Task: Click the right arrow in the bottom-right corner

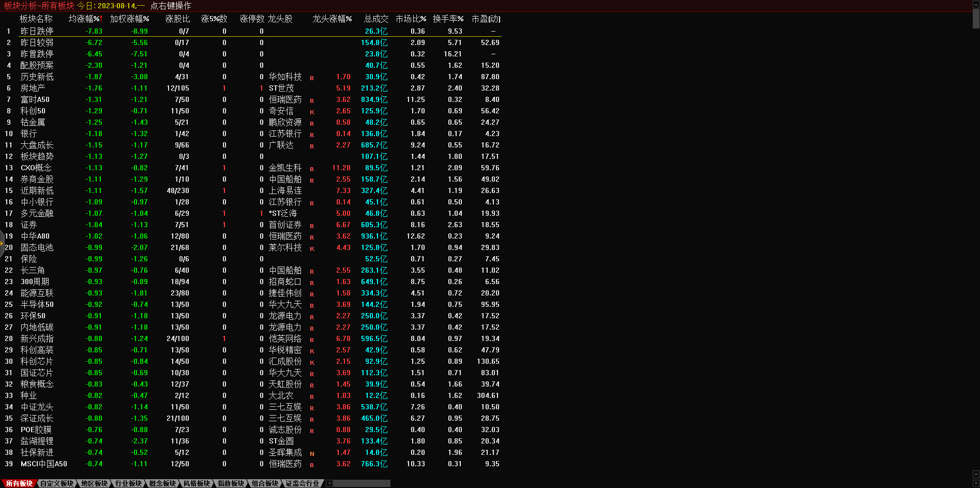Action: 976,483
